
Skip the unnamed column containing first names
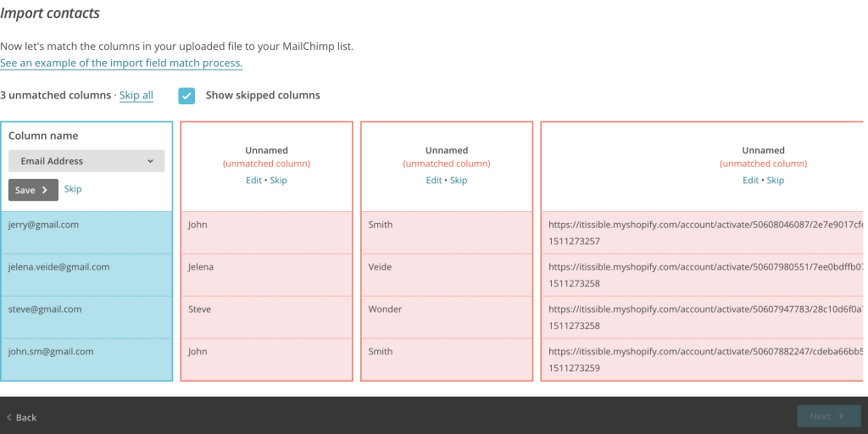click(278, 181)
